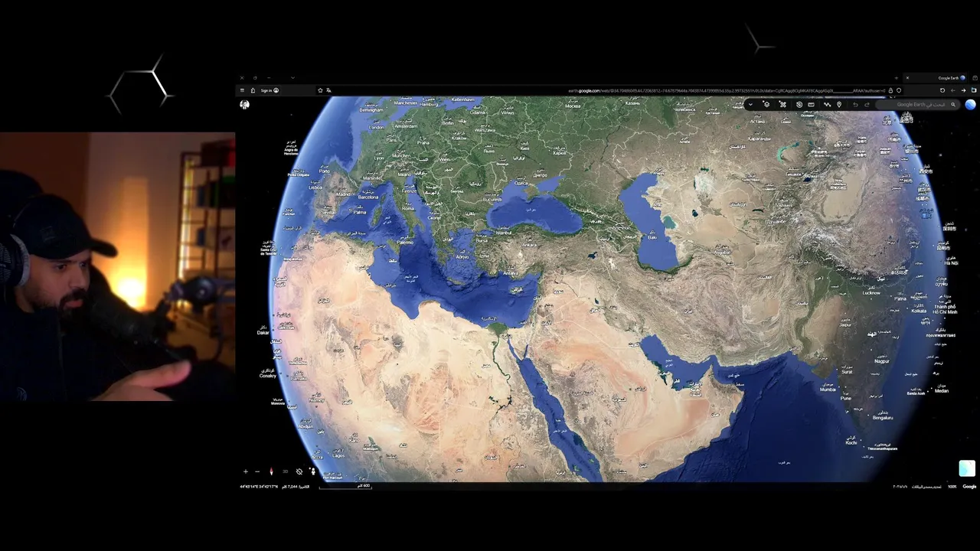Image resolution: width=980 pixels, height=551 pixels.
Task: Open the page translate icon
Action: point(329,90)
